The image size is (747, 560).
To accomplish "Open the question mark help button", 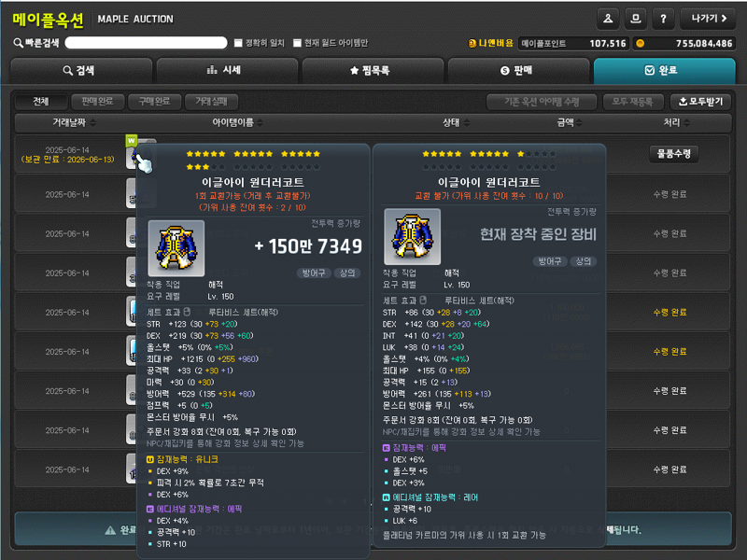I will pos(663,19).
